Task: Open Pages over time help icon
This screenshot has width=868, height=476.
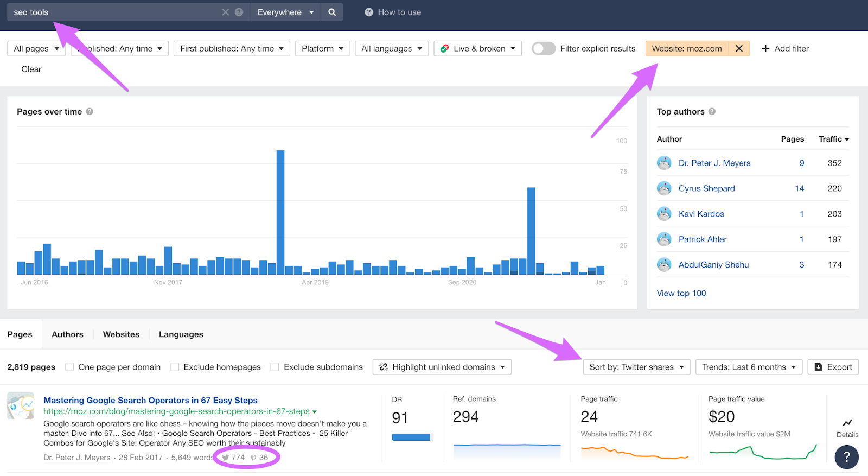Action: pos(90,111)
